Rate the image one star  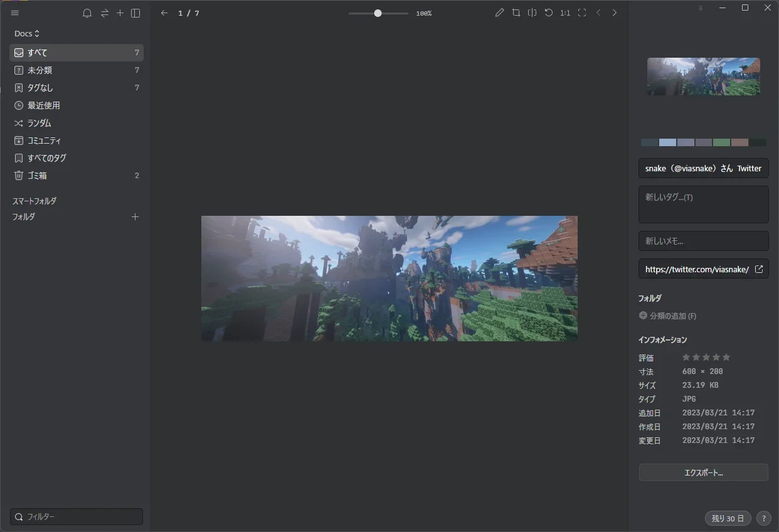[x=686, y=358]
